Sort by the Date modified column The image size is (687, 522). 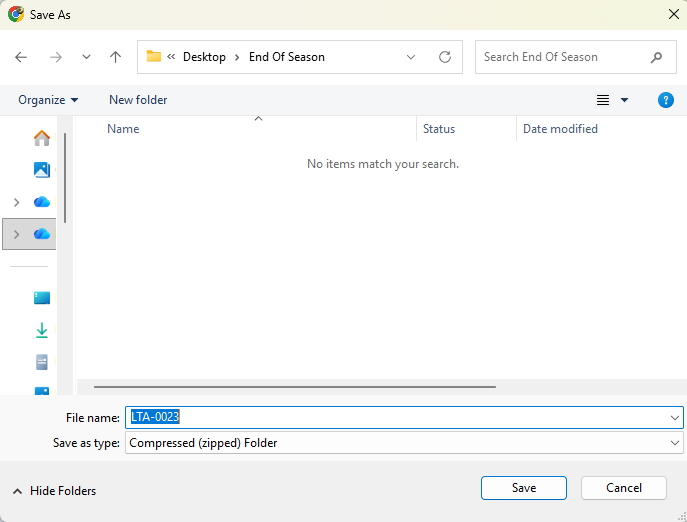560,129
